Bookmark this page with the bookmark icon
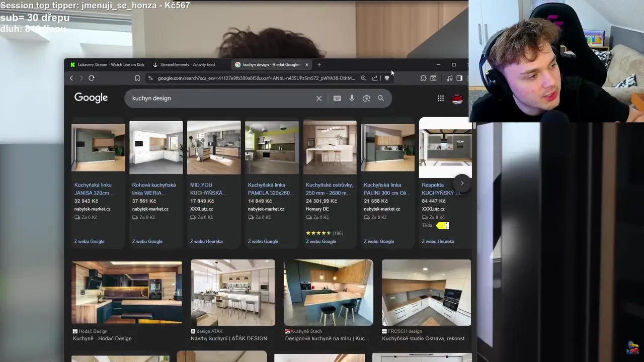Viewport: 644px width, 362px height. click(137, 78)
